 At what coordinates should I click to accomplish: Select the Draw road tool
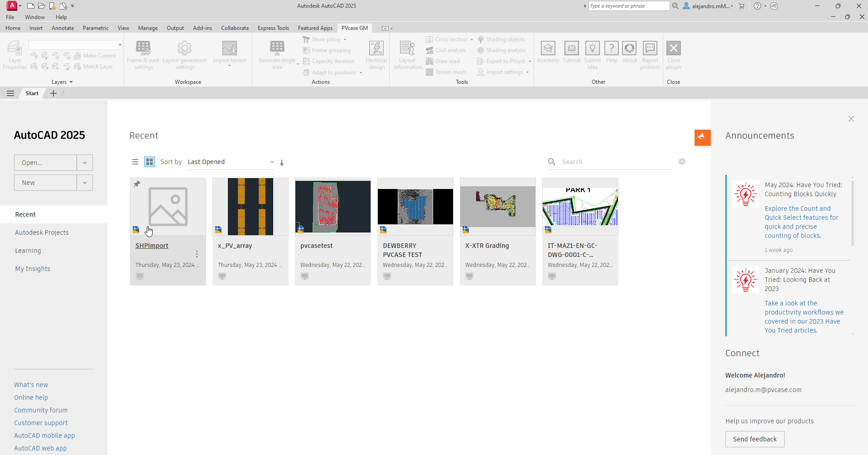[x=447, y=61]
